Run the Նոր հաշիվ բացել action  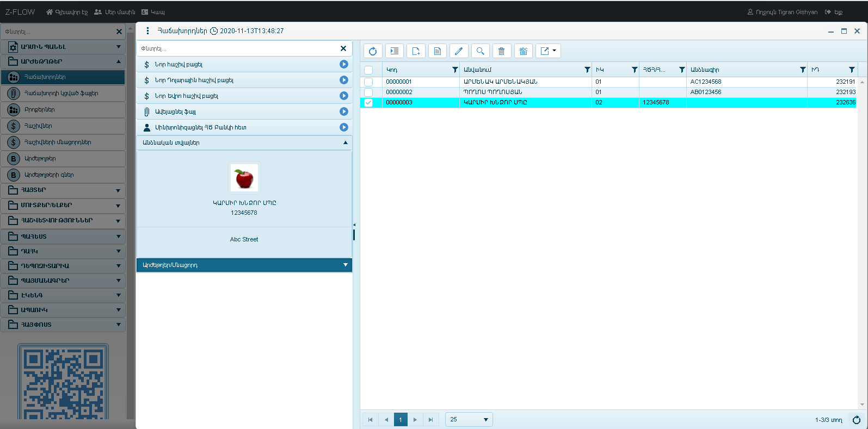pos(343,64)
